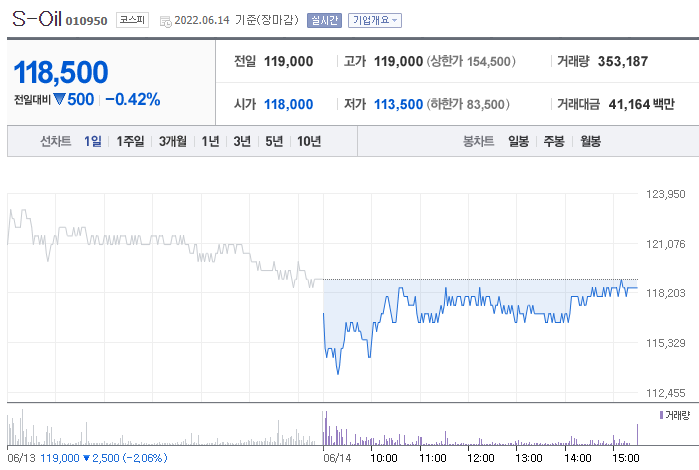Viewport: 699px width, 470px height.
Task: Select the 3년 chart period
Action: pos(242,141)
